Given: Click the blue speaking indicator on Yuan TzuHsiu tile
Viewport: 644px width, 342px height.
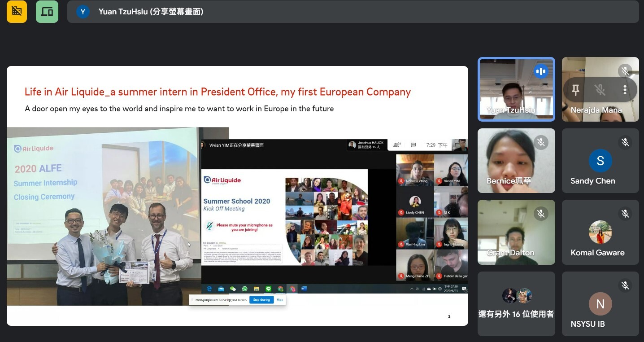Looking at the screenshot, I should (541, 71).
